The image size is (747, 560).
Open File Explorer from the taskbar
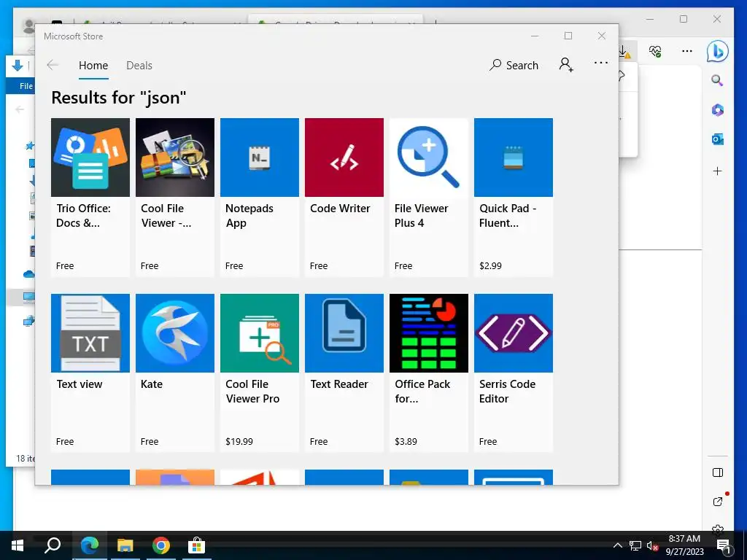125,545
